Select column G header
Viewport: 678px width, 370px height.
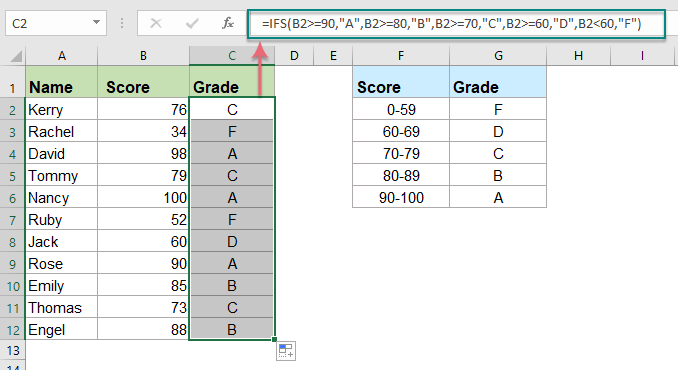498,56
